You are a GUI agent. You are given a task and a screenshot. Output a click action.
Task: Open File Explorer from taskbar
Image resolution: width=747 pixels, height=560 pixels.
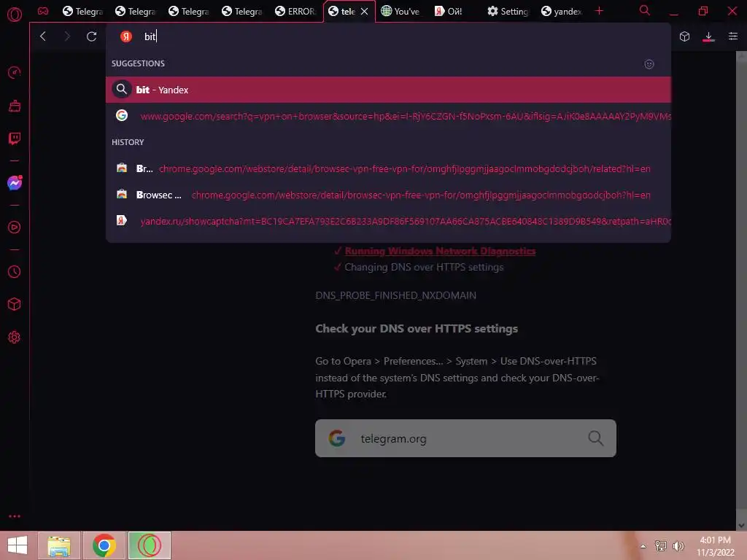tap(59, 545)
